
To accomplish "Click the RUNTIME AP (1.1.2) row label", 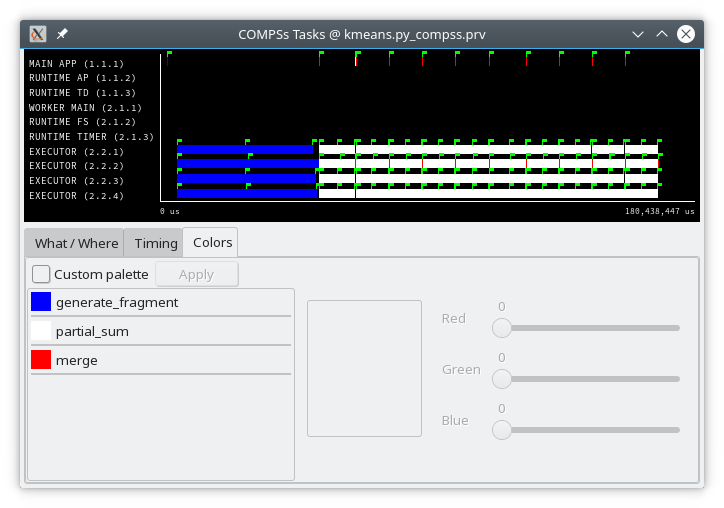I will pyautogui.click(x=83, y=78).
